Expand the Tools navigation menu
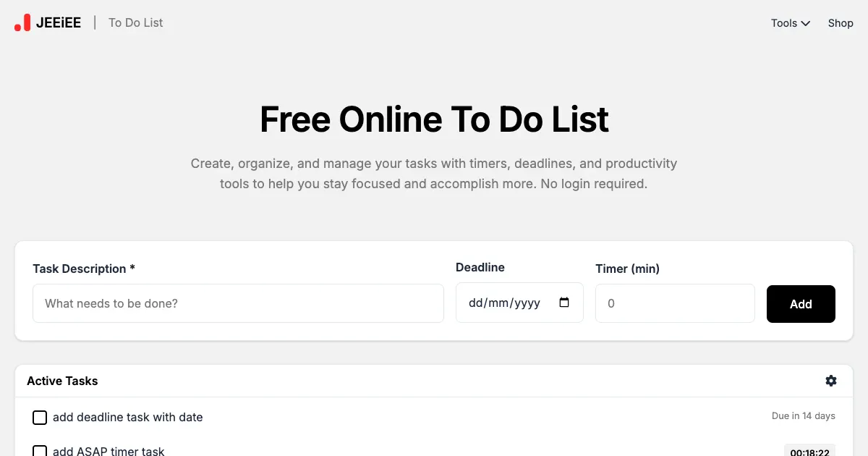The image size is (868, 456). tap(790, 23)
